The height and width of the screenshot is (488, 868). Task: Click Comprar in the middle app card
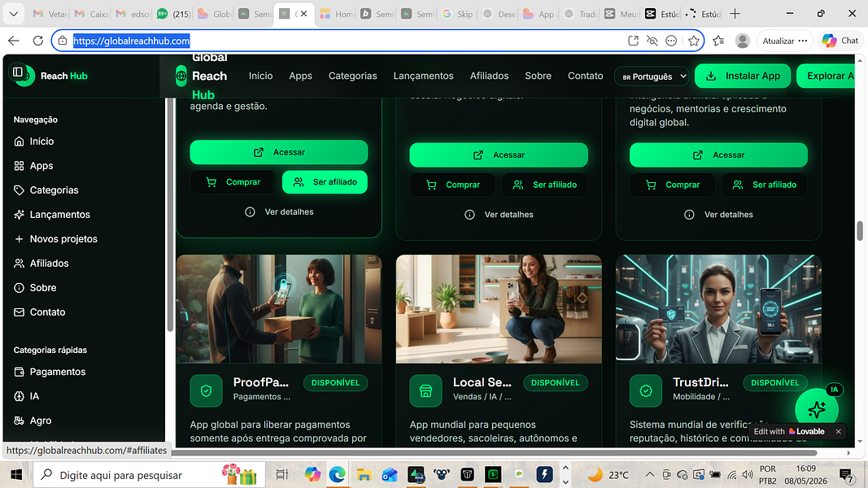coord(452,185)
